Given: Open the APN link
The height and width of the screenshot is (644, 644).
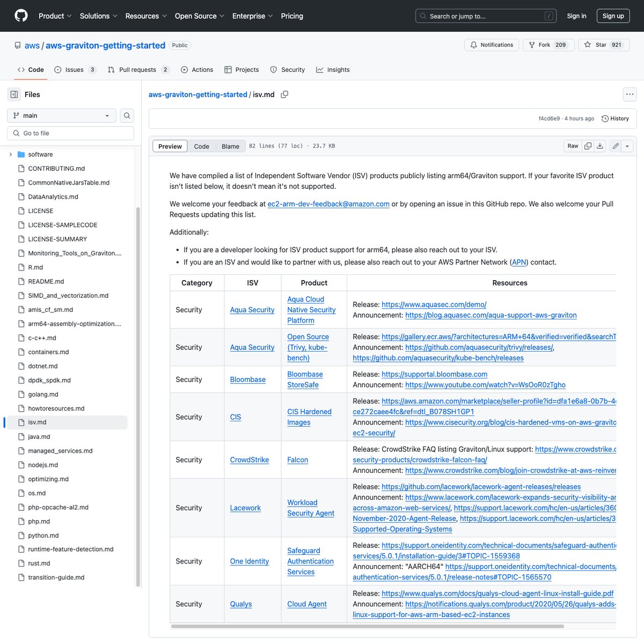Looking at the screenshot, I should [519, 262].
